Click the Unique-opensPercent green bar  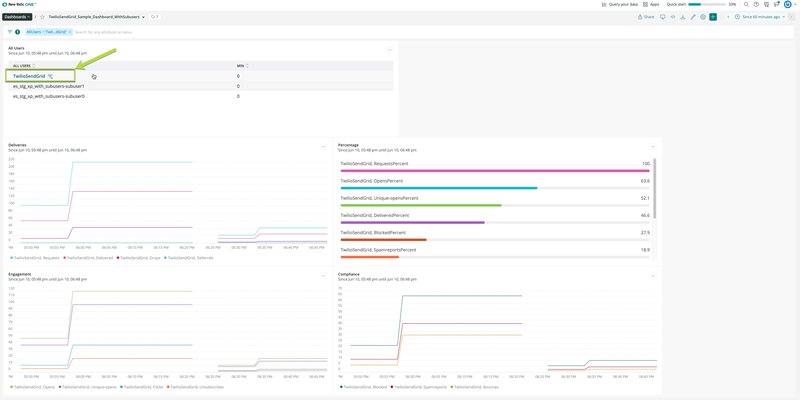pyautogui.click(x=421, y=206)
